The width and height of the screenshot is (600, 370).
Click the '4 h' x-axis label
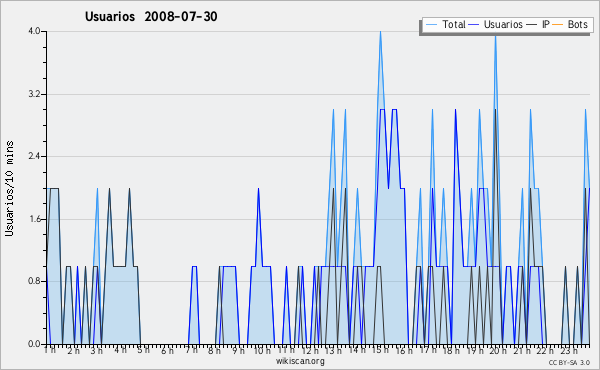click(121, 350)
